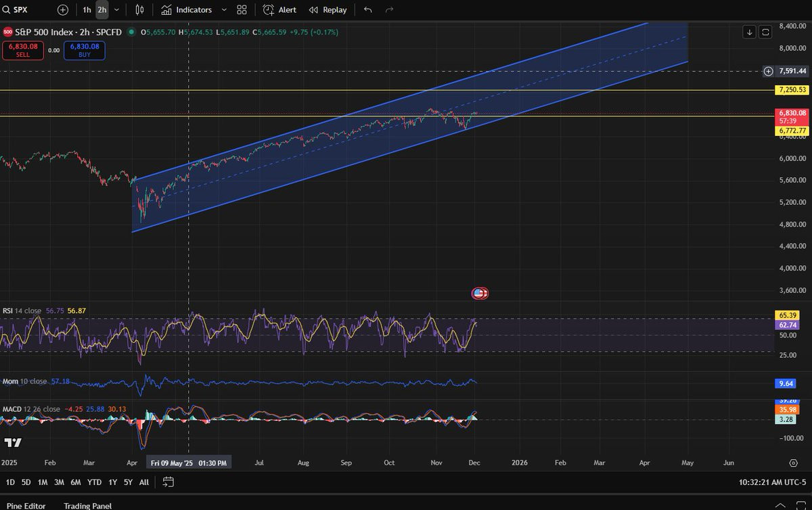
Task: Open the Pine Editor tab
Action: 26,505
